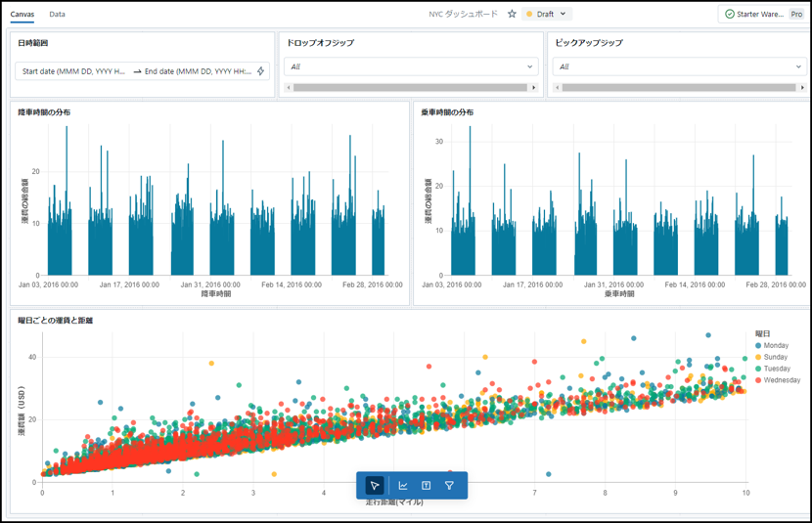Toggle Wednesday series in the legend

click(x=782, y=380)
